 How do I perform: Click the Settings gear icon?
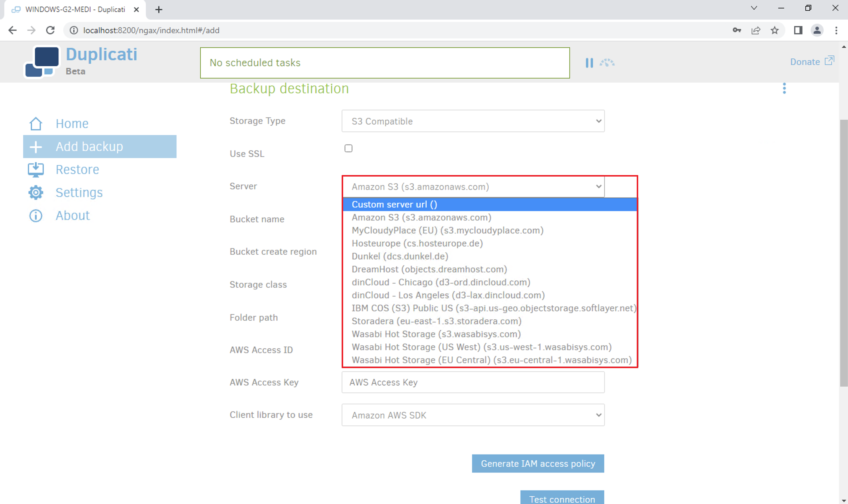click(36, 192)
